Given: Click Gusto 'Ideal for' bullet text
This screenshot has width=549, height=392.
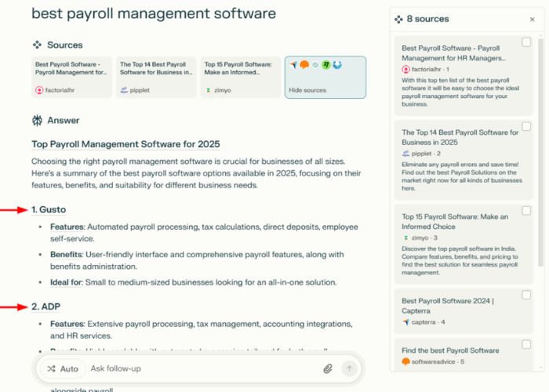Looking at the screenshot, I should tap(193, 282).
